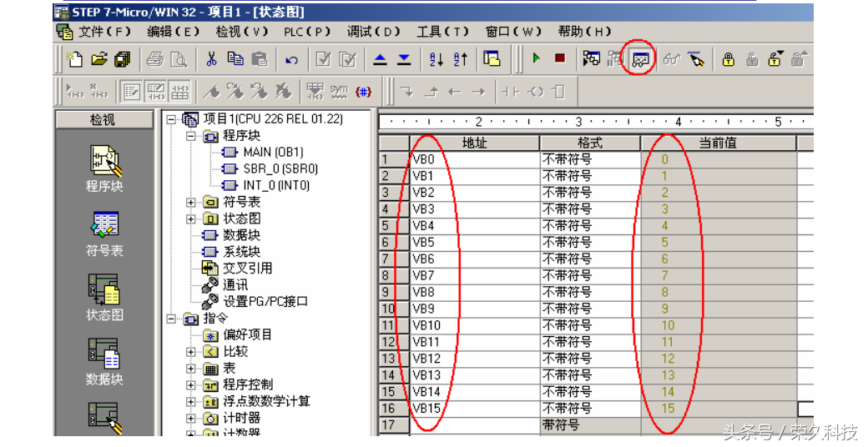This screenshot has height=447, width=868.
Task: Click the 地址 column header
Action: (x=474, y=143)
